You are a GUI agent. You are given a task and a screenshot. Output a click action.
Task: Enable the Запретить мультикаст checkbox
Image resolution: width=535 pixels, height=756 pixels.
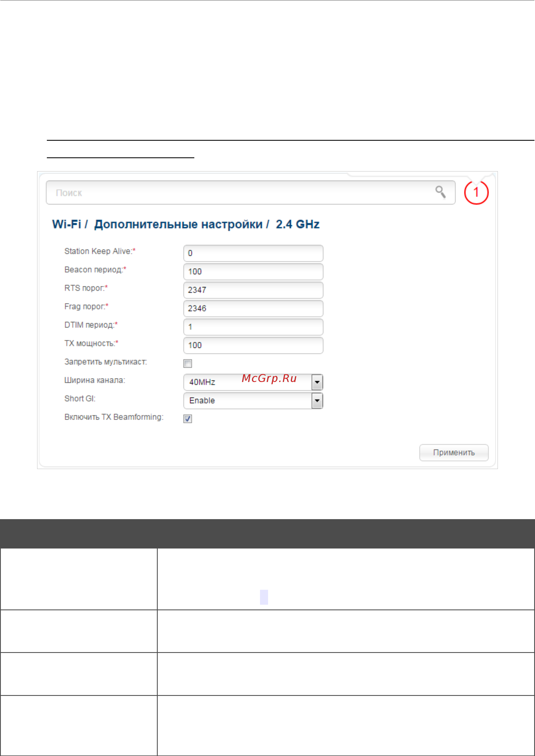[x=188, y=363]
